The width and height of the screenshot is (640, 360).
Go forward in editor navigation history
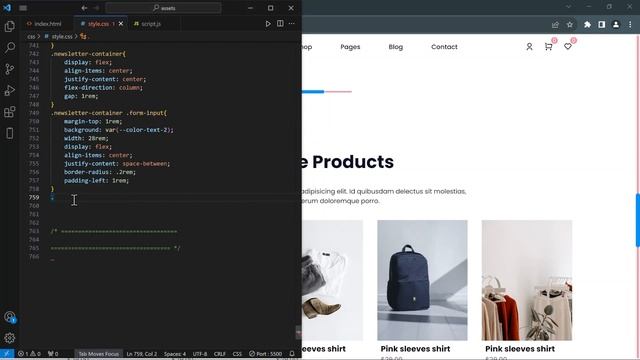point(96,8)
